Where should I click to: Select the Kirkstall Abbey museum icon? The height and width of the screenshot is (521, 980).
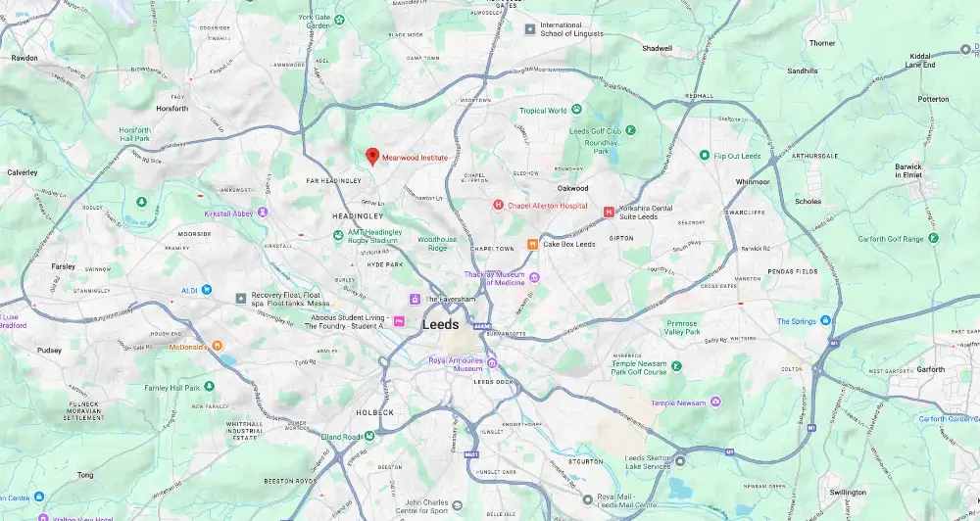point(263,213)
